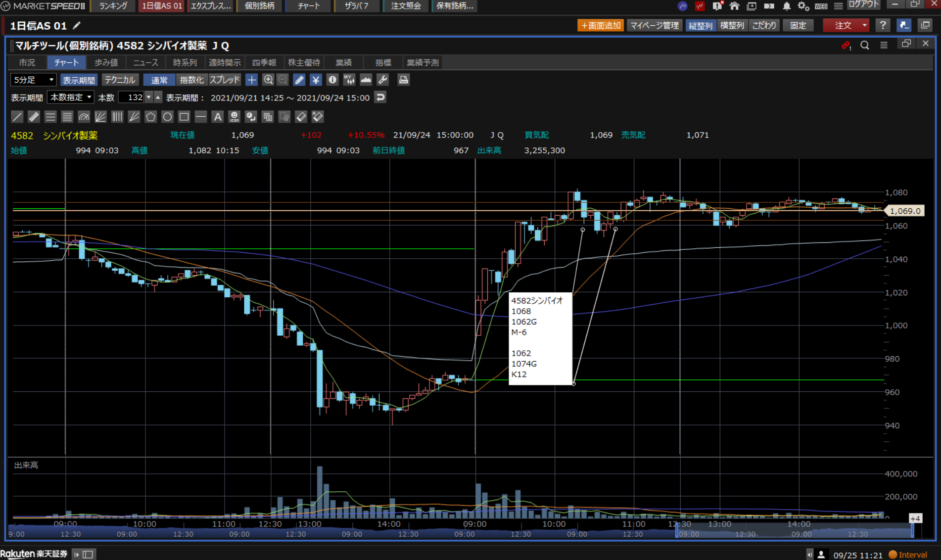Click the red link group icon
The height and width of the screenshot is (560, 941).
click(846, 45)
